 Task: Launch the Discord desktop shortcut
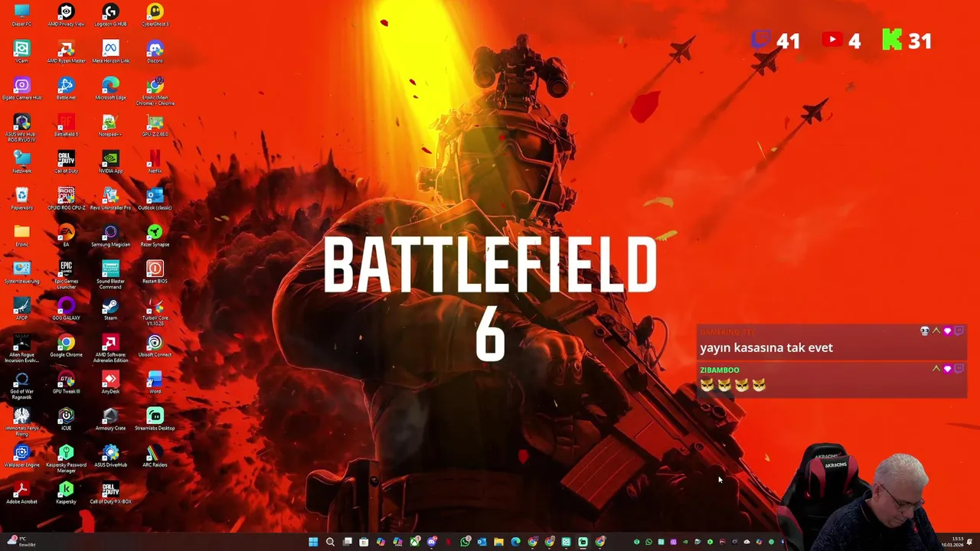pos(155,51)
